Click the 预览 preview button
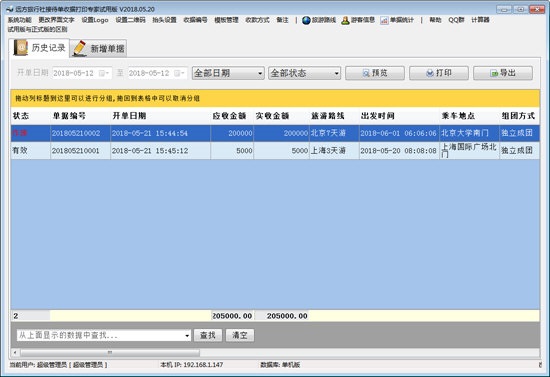 (x=375, y=73)
